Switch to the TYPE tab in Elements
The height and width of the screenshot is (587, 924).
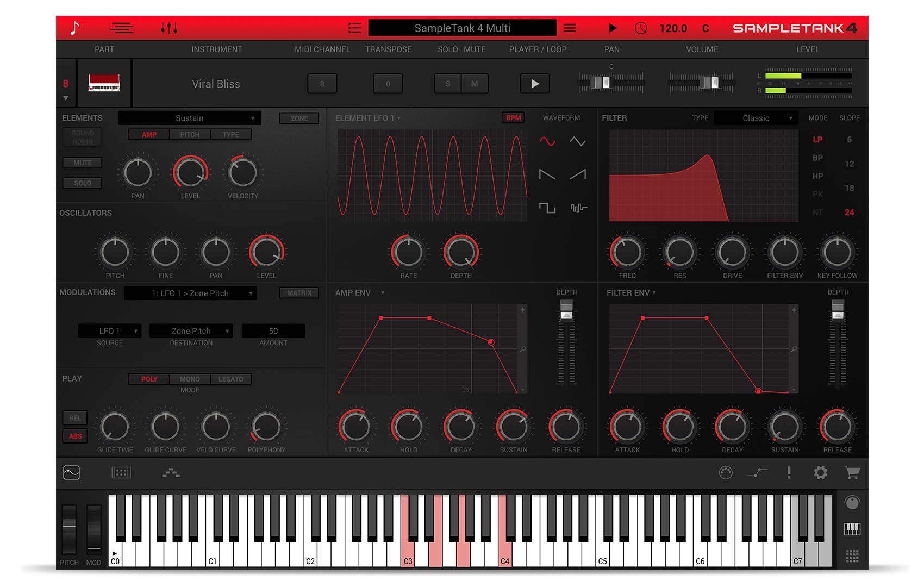click(231, 134)
